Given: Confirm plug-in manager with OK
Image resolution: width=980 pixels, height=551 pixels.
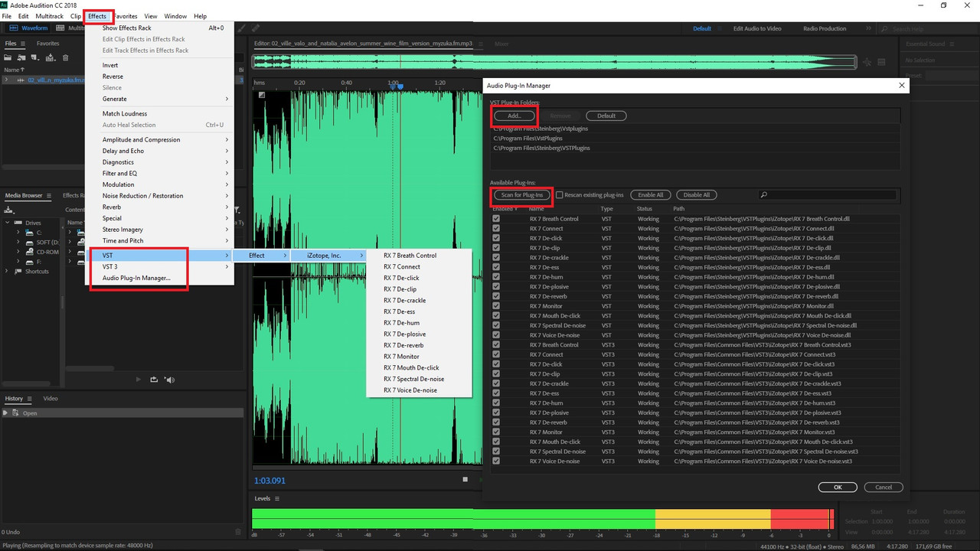Looking at the screenshot, I should point(838,487).
